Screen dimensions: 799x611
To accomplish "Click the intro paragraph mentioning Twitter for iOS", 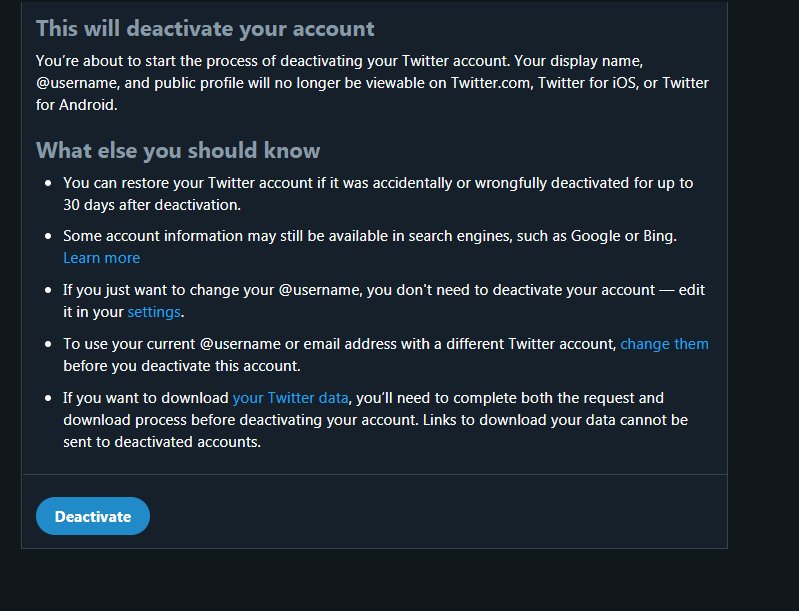I will pyautogui.click(x=372, y=83).
